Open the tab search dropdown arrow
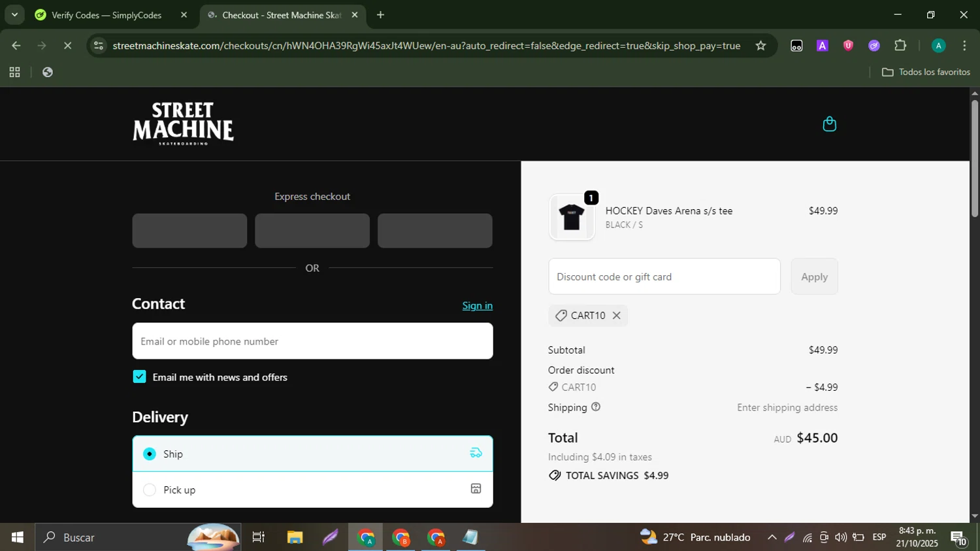The height and width of the screenshot is (551, 980). coord(14,14)
